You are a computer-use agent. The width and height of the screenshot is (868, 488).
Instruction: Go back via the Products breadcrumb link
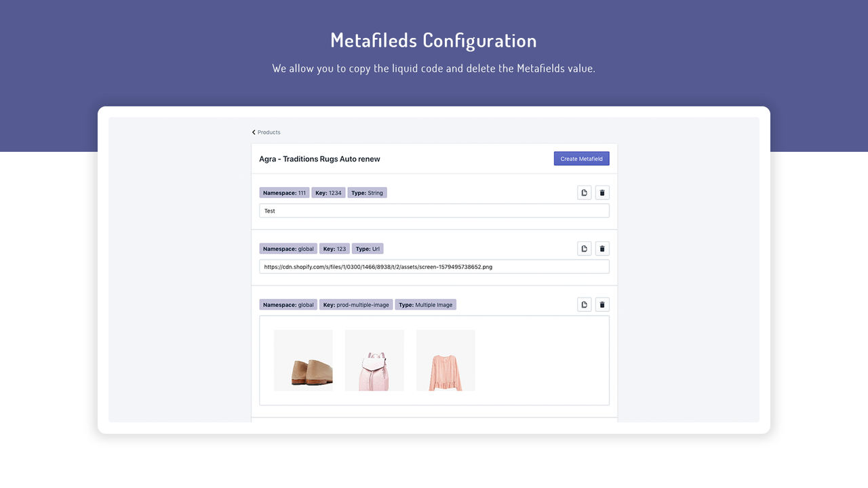click(268, 132)
